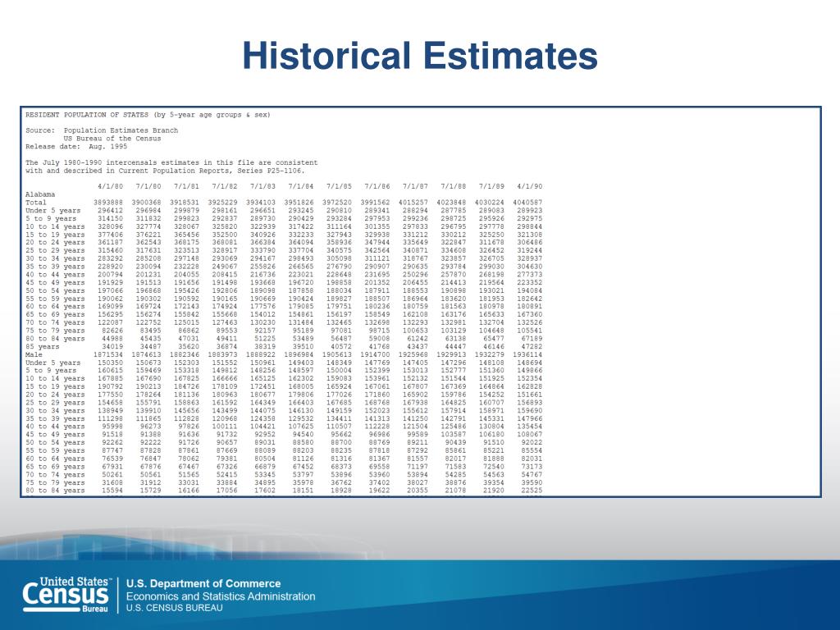This screenshot has height=630, width=840.
Task: Click the value "47282" in the table
Action: (532, 347)
